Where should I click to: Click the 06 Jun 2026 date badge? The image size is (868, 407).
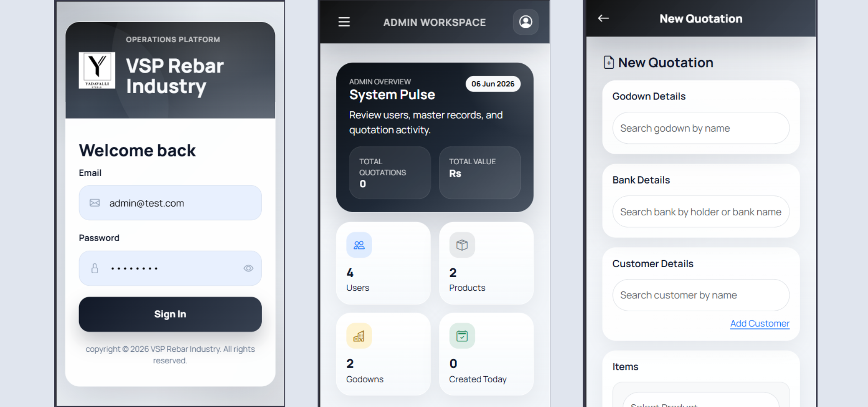(493, 84)
